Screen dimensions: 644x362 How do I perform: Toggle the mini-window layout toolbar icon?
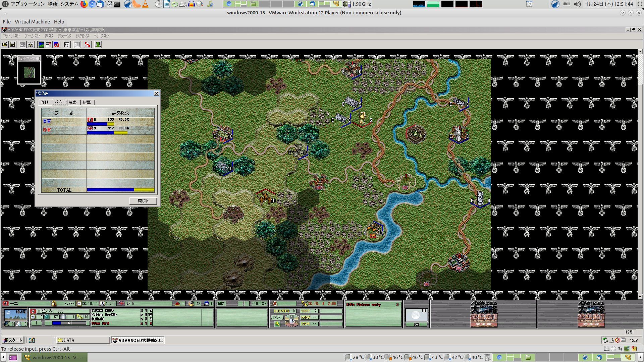[x=49, y=45]
